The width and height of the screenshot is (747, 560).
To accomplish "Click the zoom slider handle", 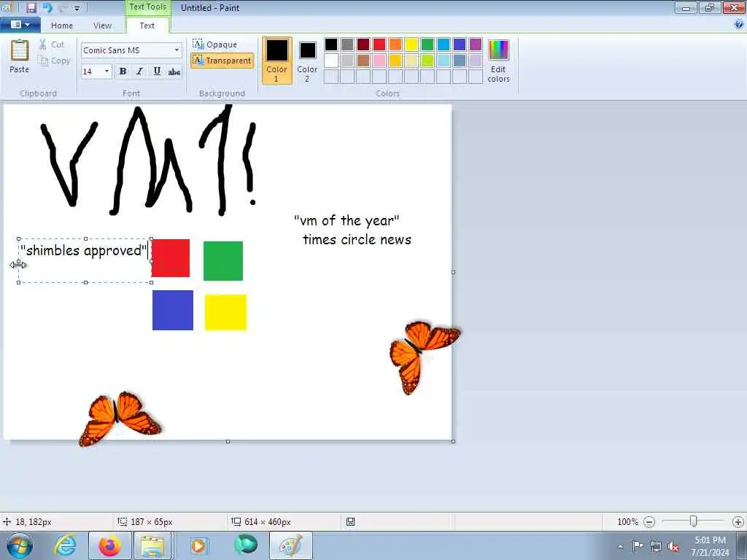I will coord(694,521).
